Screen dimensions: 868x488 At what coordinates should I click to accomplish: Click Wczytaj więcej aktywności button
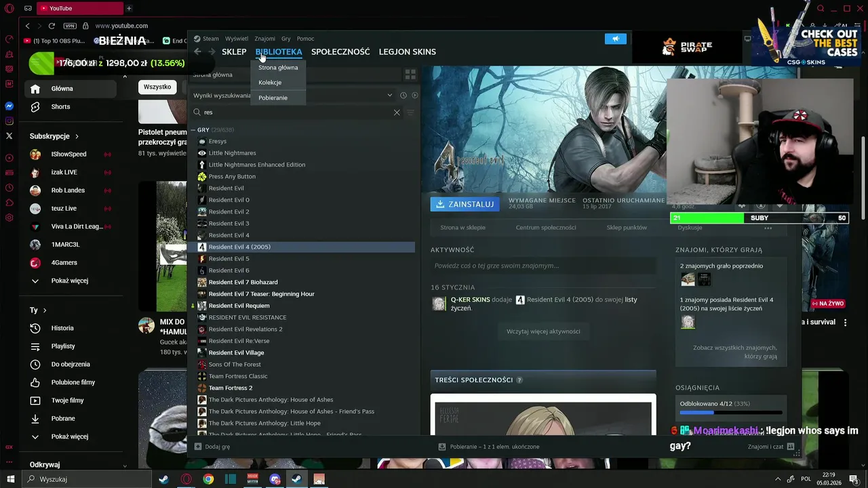[x=543, y=331]
